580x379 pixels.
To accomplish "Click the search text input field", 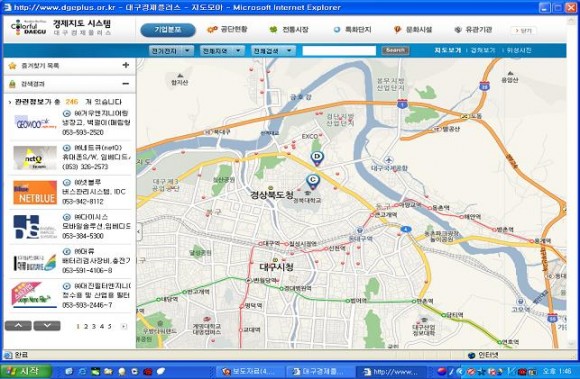I will click(339, 51).
